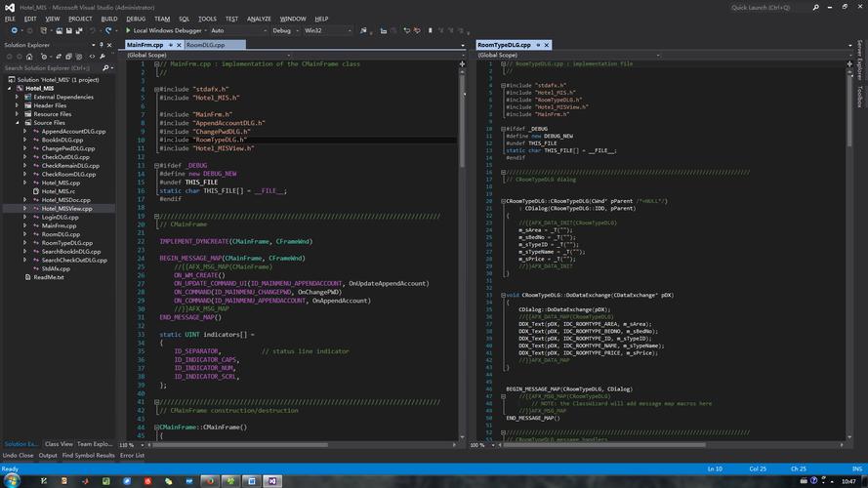Screen dimensions: 868x488
Task: Click the Windows Start button
Action: pos(12,480)
